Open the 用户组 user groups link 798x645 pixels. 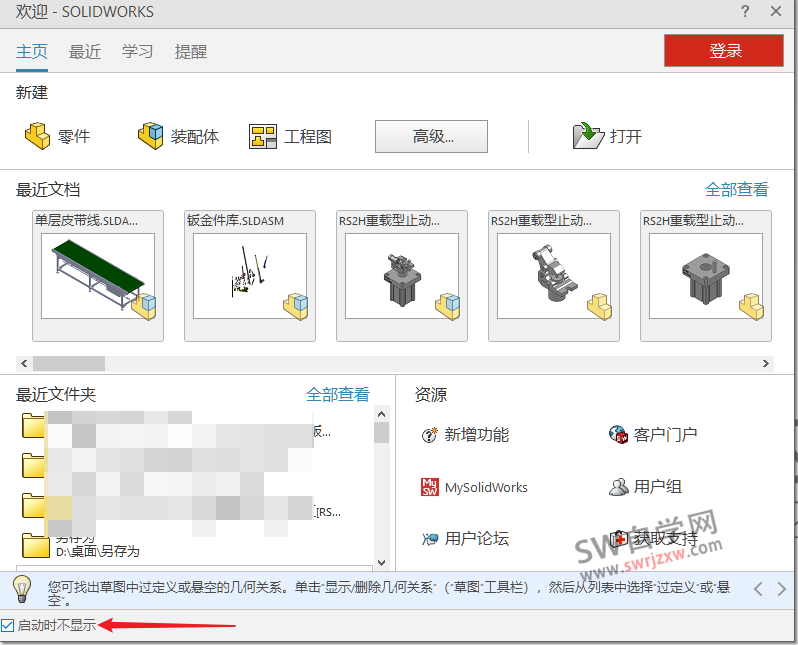[645, 487]
